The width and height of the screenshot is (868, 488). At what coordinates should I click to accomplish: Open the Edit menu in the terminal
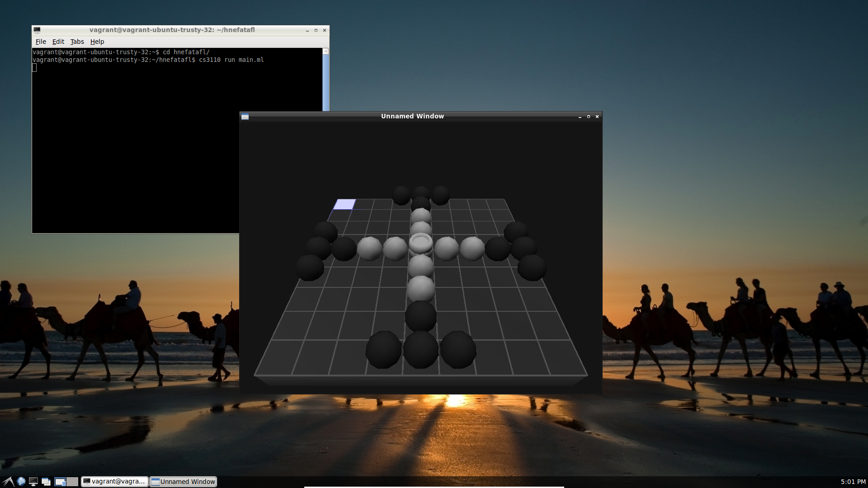(58, 42)
